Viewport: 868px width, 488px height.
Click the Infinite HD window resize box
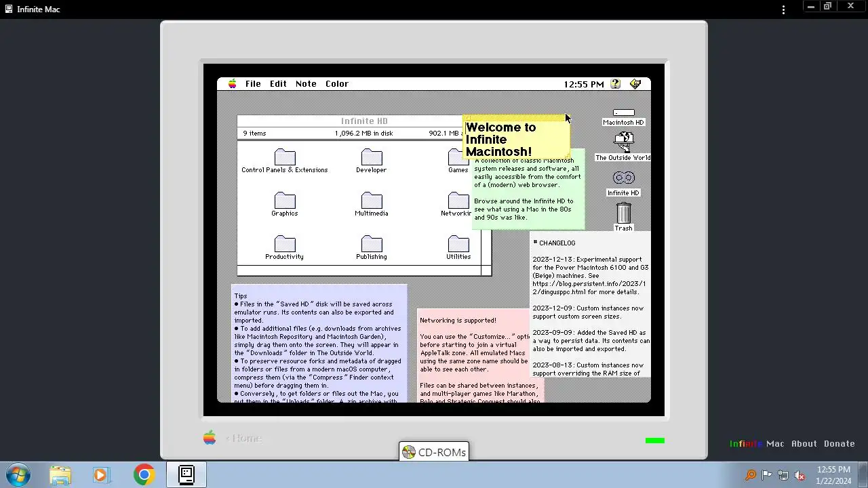486,270
